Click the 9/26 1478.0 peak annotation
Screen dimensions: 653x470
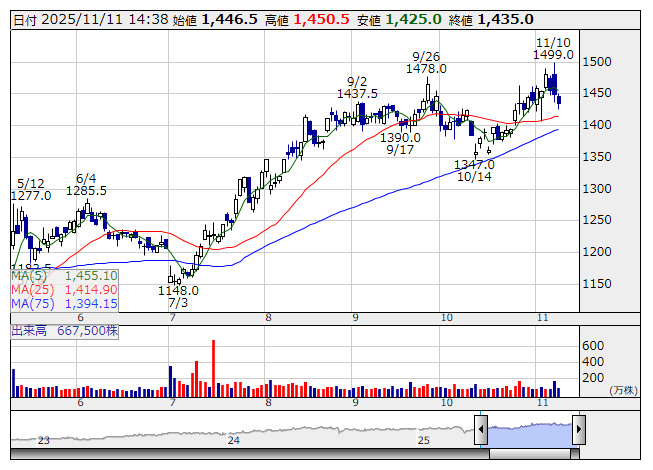tap(426, 62)
